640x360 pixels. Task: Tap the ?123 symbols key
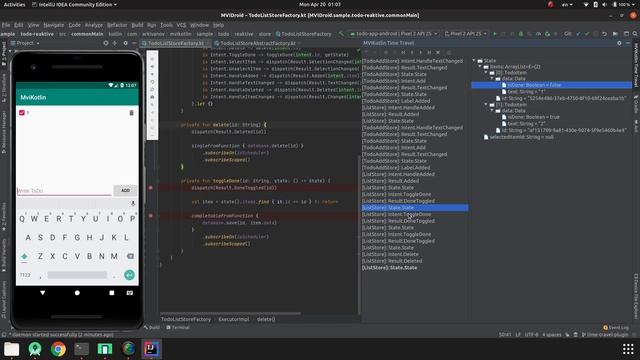[25, 275]
